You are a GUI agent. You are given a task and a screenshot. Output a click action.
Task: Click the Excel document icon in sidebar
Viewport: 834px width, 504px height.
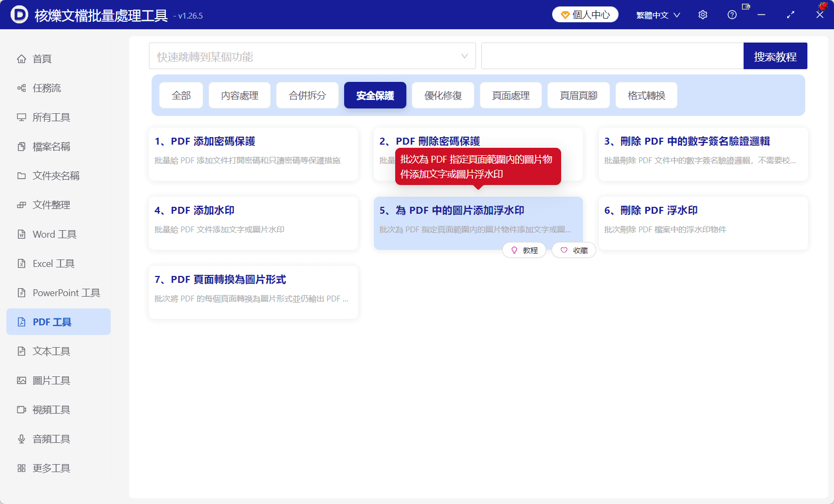(x=21, y=263)
